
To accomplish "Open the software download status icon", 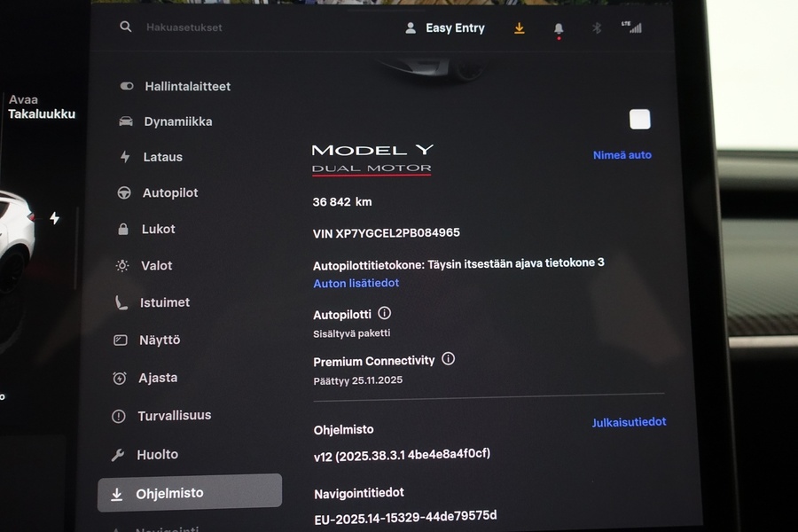I will (520, 27).
